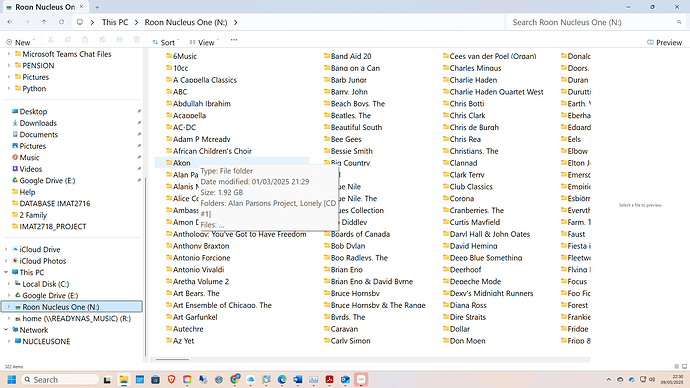The width and height of the screenshot is (690, 388).
Task: Open Microsoft Edge from the taskbar
Action: point(282,380)
